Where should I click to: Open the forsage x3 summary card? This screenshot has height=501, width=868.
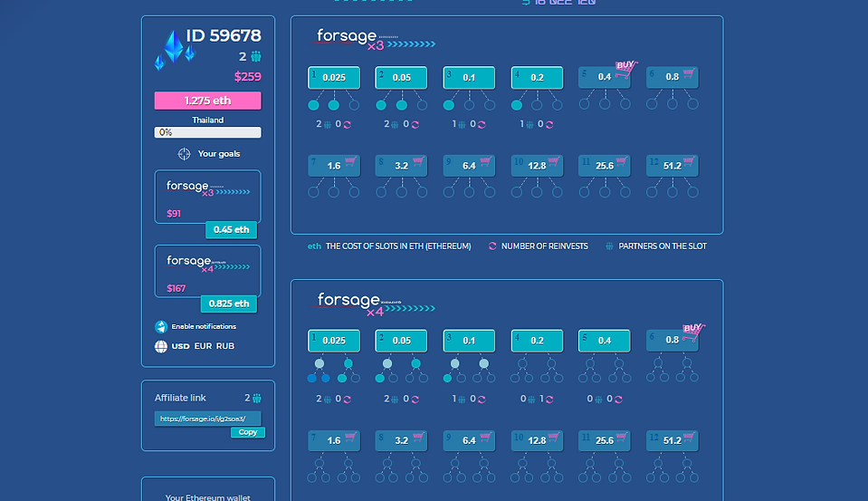207,197
